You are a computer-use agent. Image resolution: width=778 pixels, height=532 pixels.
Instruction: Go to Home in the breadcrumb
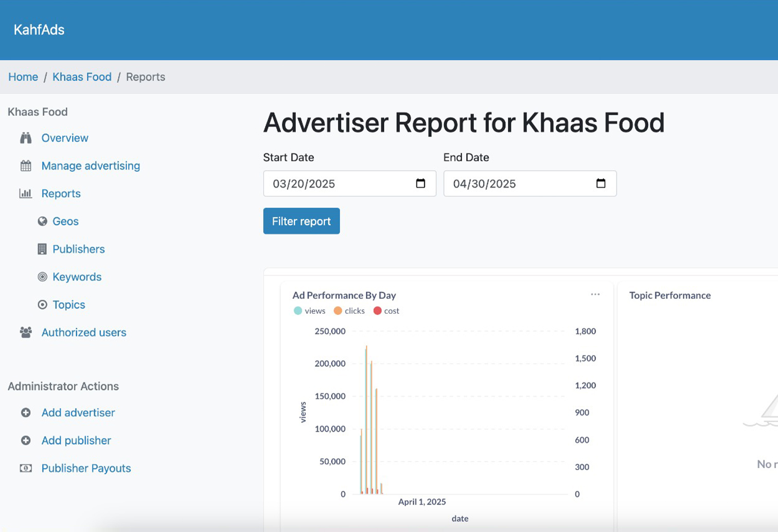23,77
